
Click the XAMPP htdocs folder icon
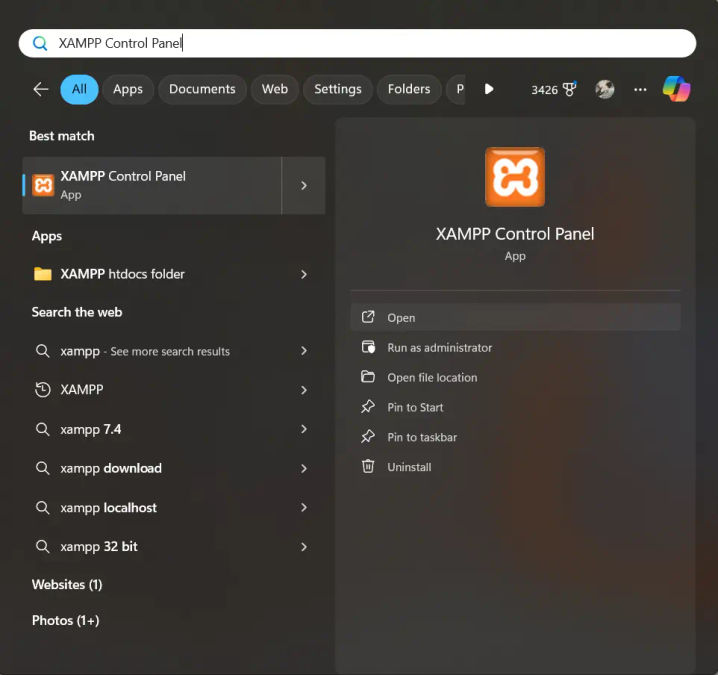click(x=43, y=274)
